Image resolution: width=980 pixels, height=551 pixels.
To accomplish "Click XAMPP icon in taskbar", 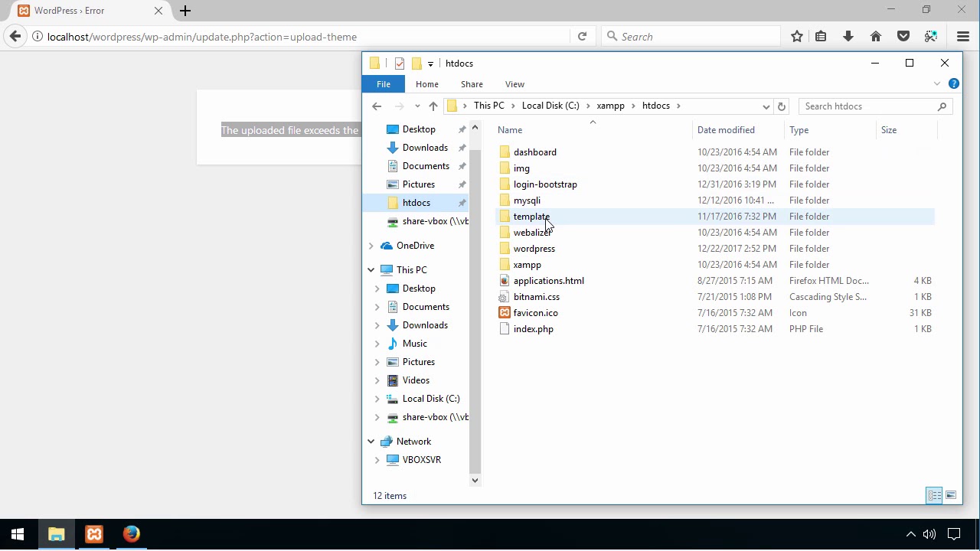I will click(x=94, y=534).
